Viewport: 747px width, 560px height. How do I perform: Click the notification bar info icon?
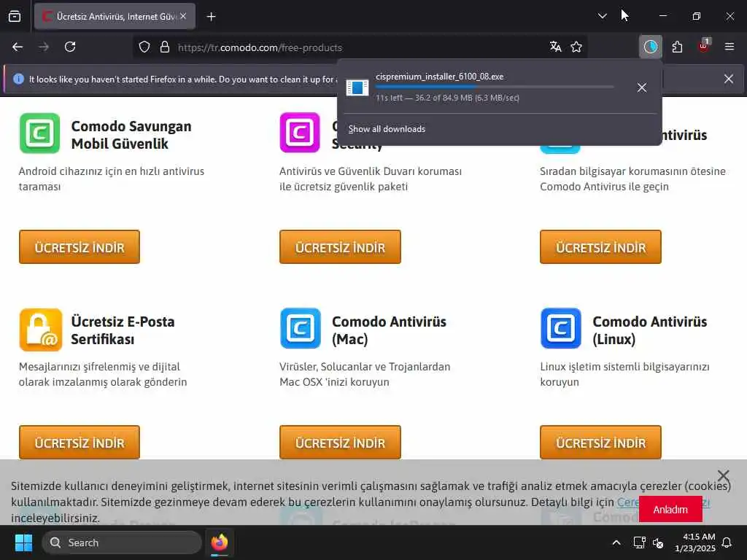tap(18, 79)
